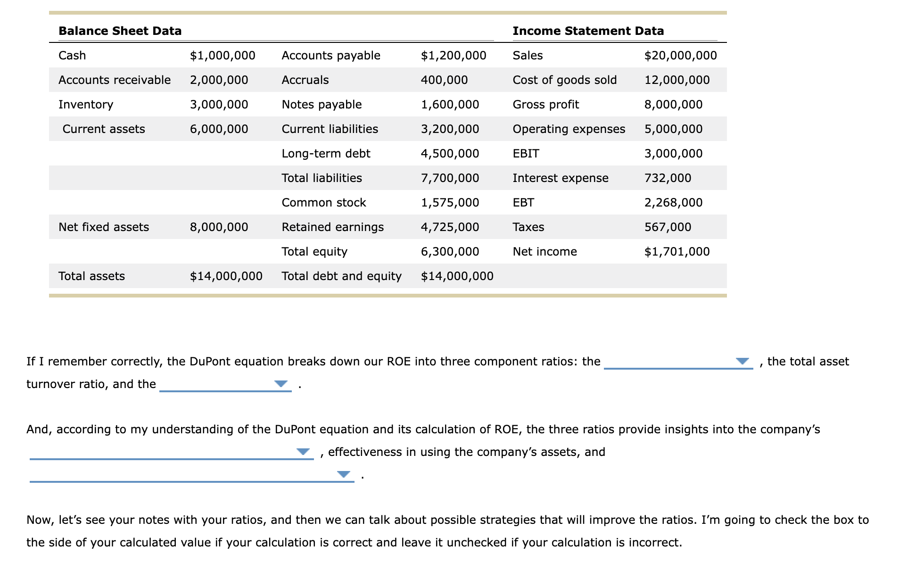This screenshot has height=562, width=924.
Task: Click the Net income label
Action: (x=544, y=252)
